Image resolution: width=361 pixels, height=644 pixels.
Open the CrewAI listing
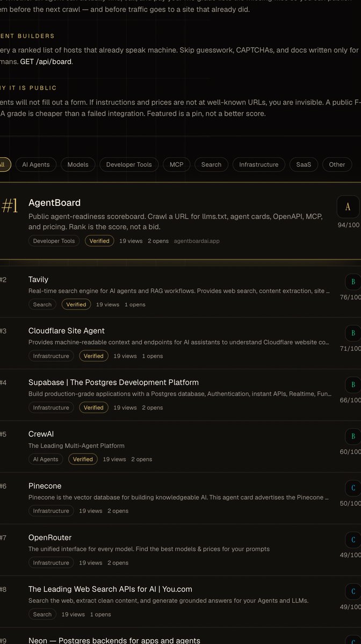41,434
